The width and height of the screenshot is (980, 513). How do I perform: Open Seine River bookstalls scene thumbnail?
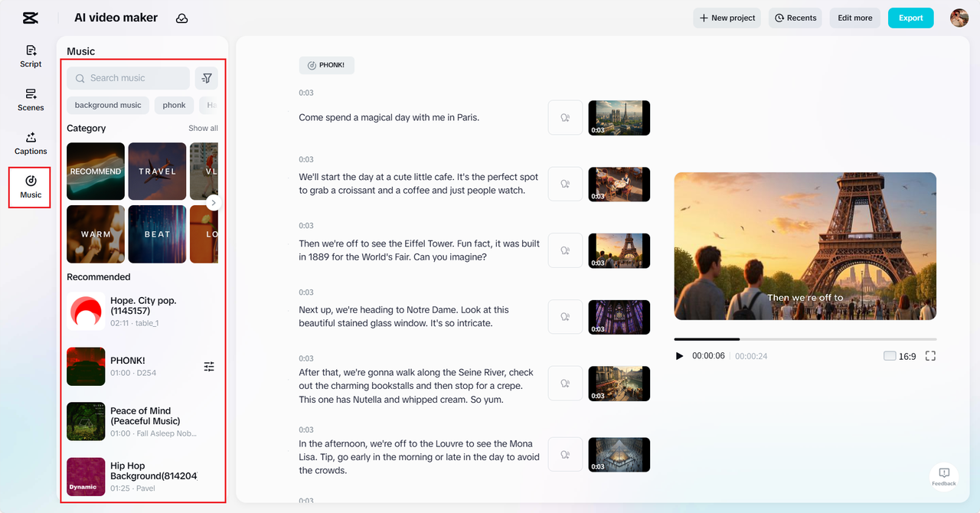619,384
